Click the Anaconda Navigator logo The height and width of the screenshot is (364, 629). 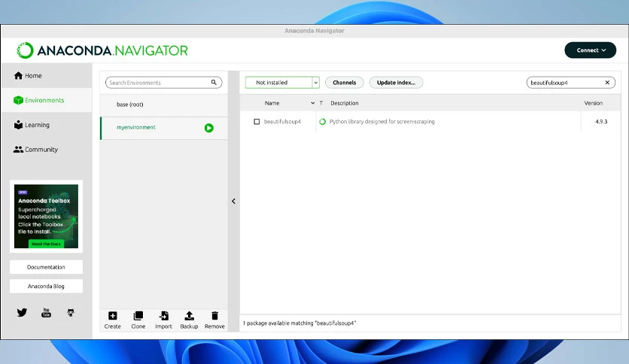(102, 50)
